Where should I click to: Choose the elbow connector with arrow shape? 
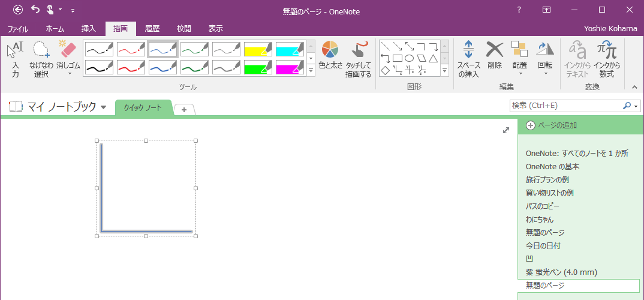[434, 46]
